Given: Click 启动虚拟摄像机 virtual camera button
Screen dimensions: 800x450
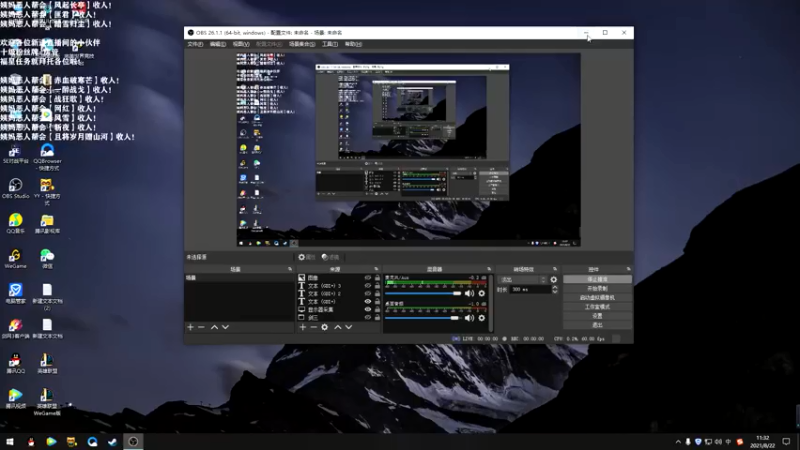Looking at the screenshot, I should point(597,297).
